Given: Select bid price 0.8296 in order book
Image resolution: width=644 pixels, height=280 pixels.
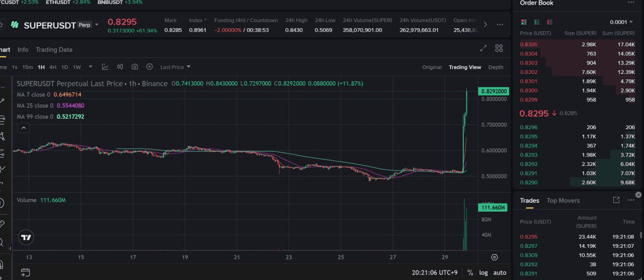Looking at the screenshot, I should click(x=528, y=128).
